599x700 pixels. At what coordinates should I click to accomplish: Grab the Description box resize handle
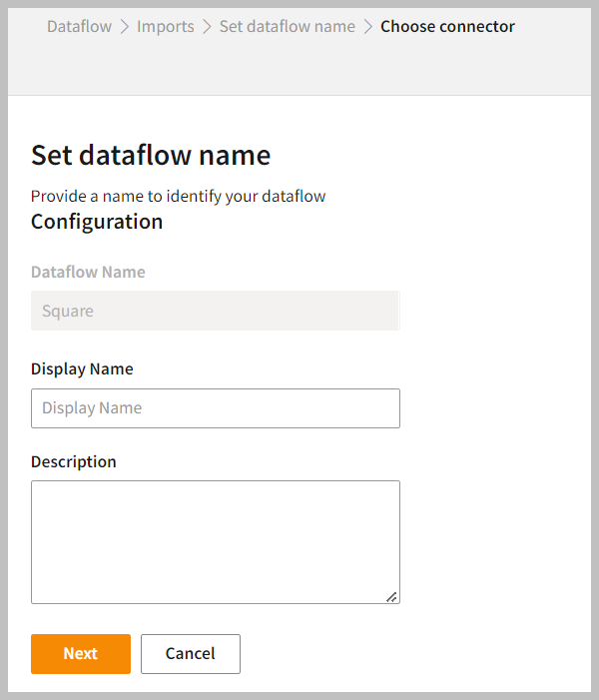click(x=391, y=596)
